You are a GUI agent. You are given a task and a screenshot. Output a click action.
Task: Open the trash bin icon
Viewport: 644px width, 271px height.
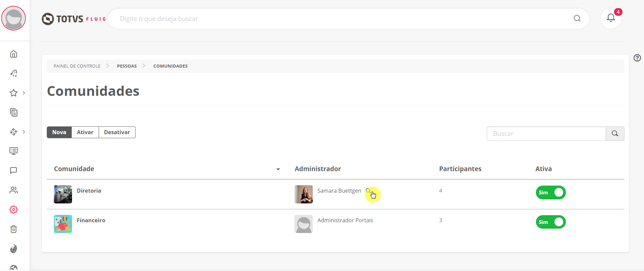(13, 229)
